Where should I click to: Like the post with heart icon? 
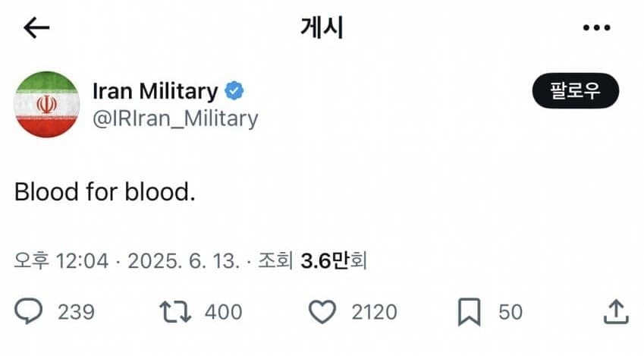point(324,311)
